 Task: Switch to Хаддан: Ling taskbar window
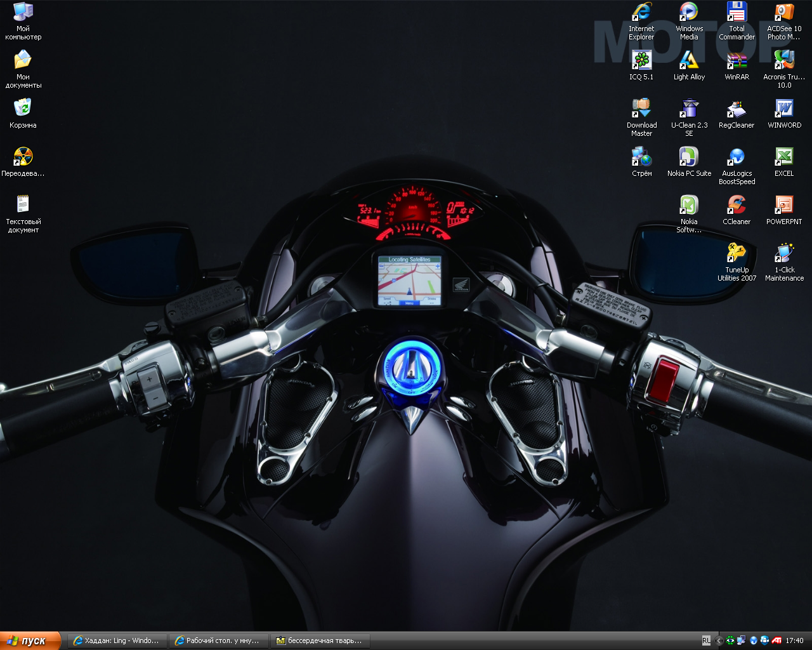(x=117, y=641)
